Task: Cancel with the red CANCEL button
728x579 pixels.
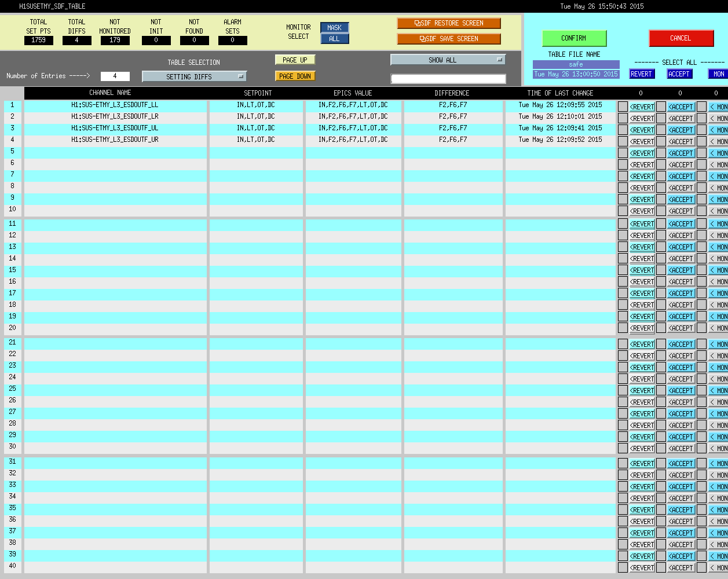Action: pos(681,38)
